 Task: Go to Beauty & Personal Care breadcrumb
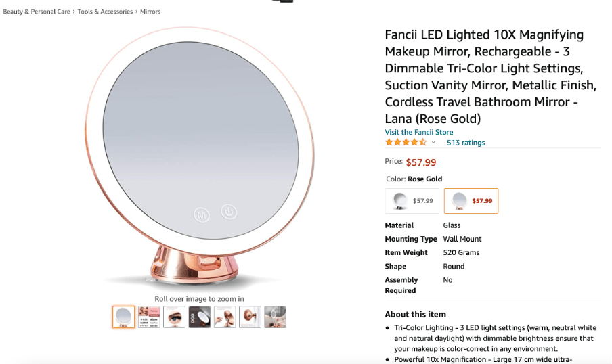coord(37,12)
